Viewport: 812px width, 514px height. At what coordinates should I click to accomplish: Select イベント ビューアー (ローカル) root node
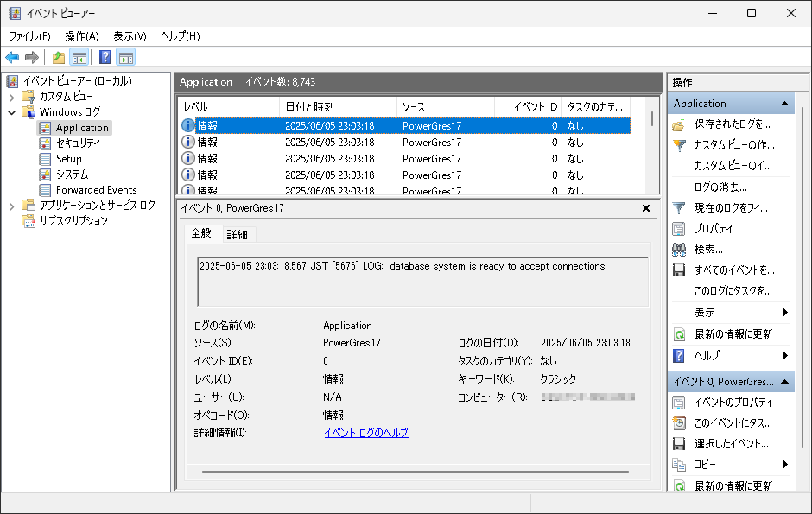point(77,80)
